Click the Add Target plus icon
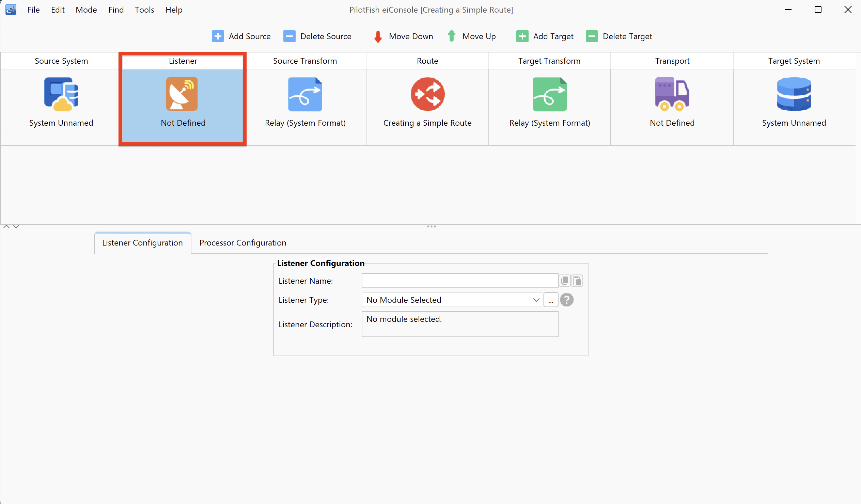Viewport: 861px width, 504px height. [x=522, y=36]
